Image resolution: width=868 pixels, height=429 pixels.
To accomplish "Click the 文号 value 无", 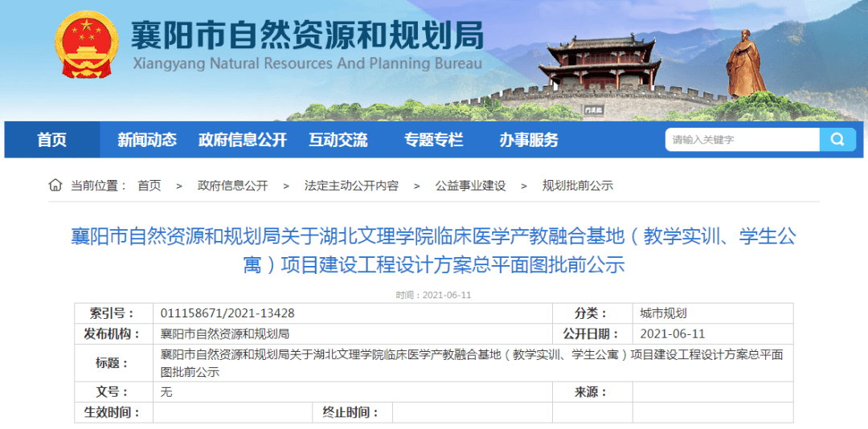I will pyautogui.click(x=166, y=393).
